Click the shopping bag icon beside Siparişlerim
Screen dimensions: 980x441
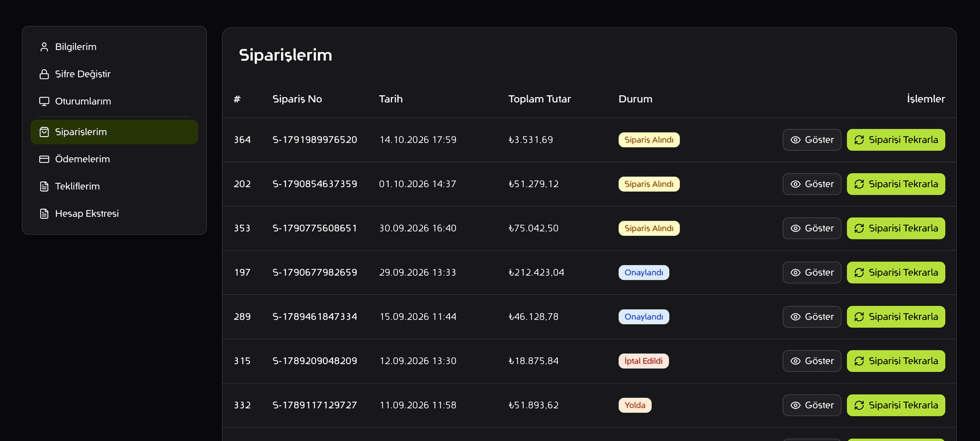pos(44,132)
